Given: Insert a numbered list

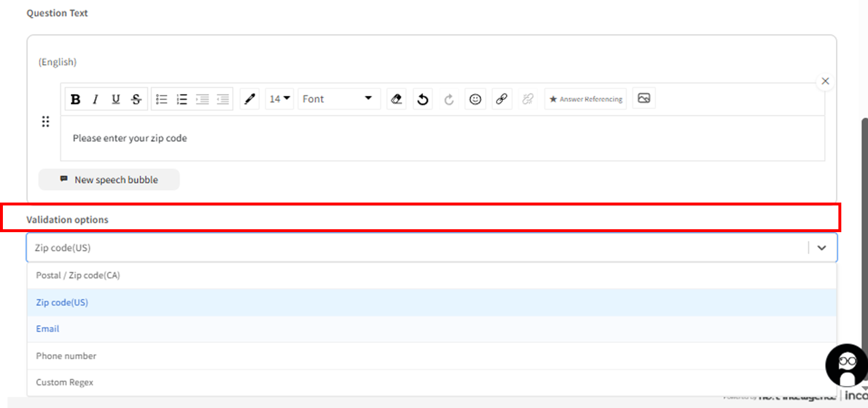Looking at the screenshot, I should click(x=182, y=99).
